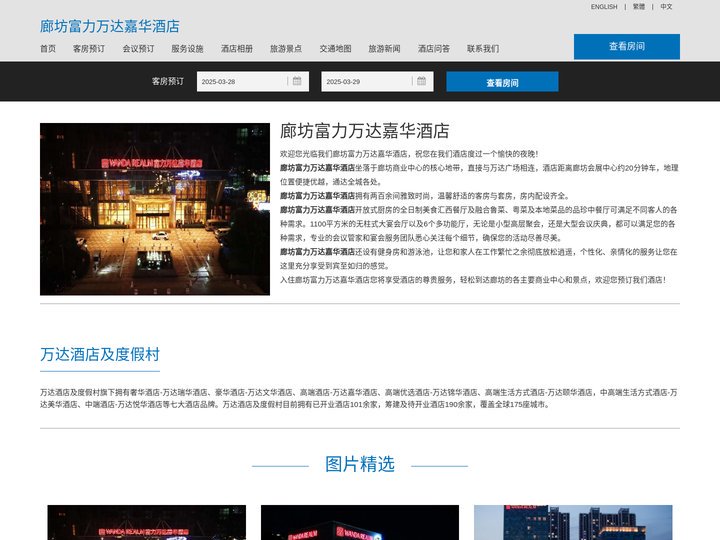This screenshot has height=540, width=720.
Task: Click the header 查看房间 blue button
Action: click(627, 47)
